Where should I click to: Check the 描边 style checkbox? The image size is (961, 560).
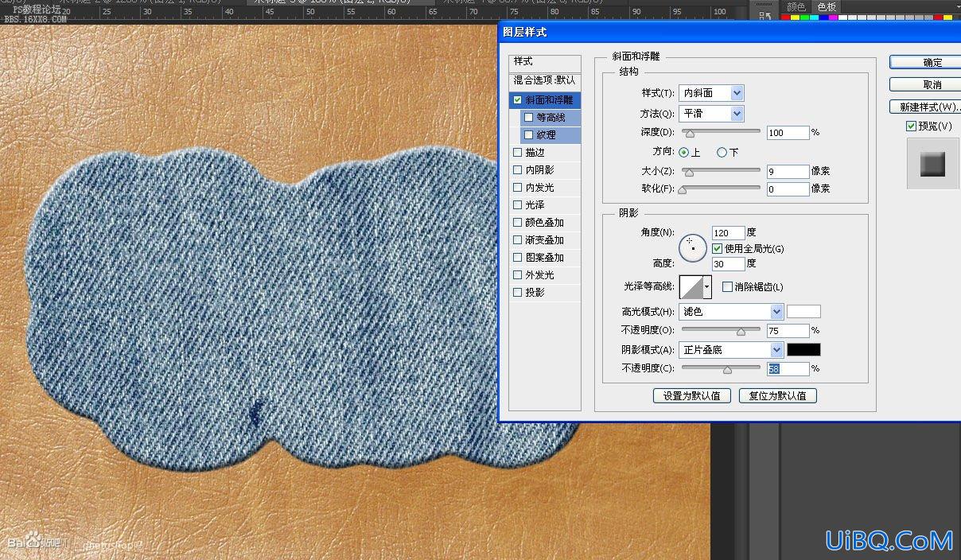518,153
